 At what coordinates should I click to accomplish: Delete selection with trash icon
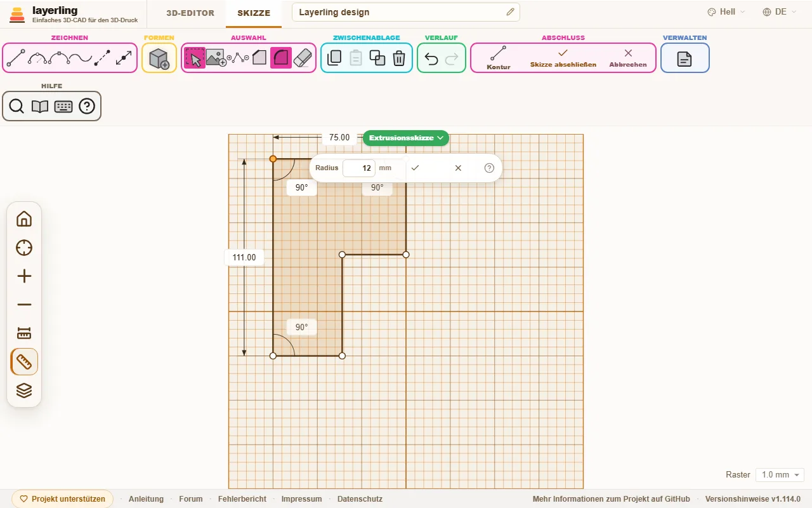coord(399,58)
